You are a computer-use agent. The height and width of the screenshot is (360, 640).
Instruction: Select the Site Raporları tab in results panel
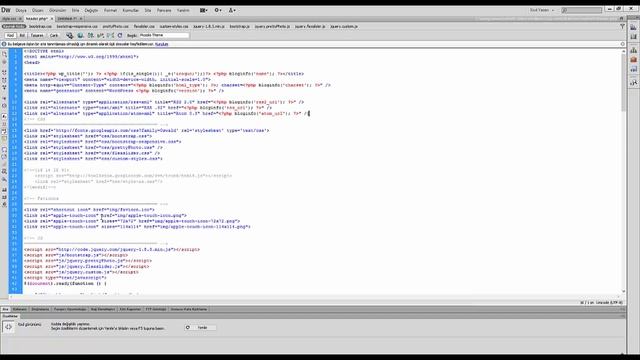(x=130, y=309)
